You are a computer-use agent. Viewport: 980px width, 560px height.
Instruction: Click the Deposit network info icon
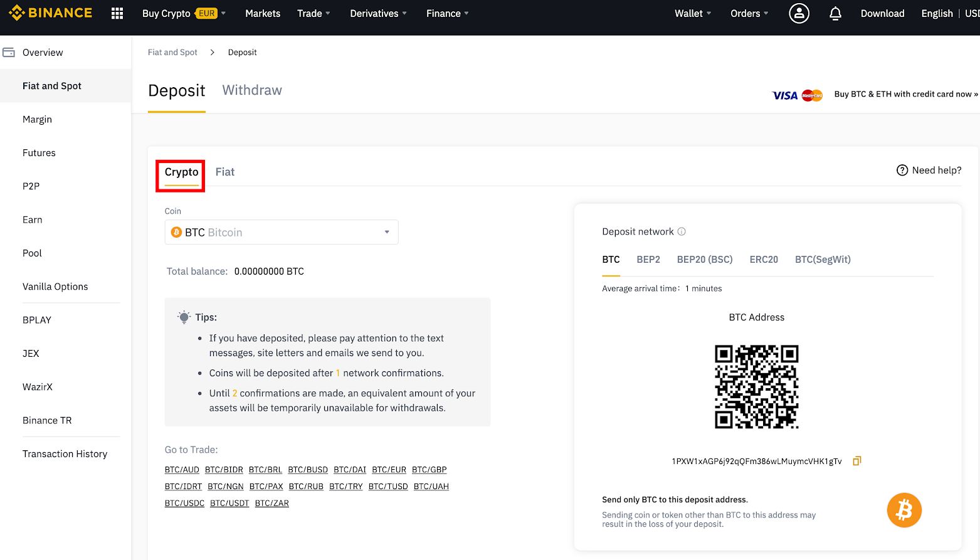[x=682, y=231]
